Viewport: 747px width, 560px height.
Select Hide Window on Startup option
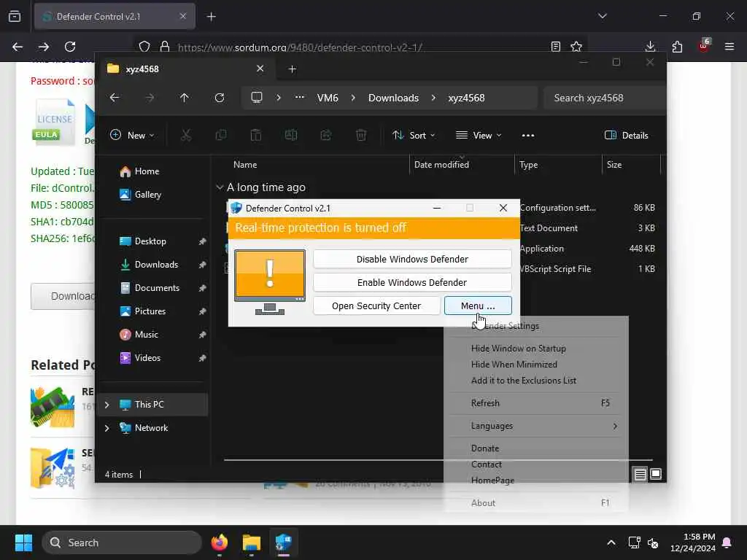pyautogui.click(x=519, y=348)
